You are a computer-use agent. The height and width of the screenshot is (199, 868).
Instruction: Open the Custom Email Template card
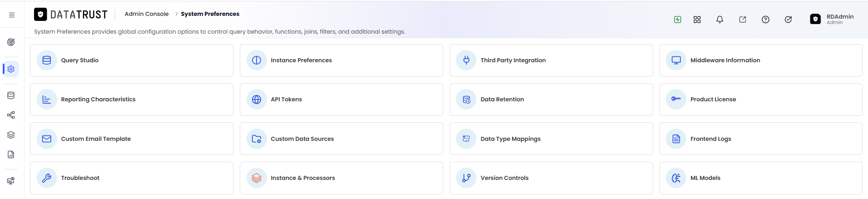131,139
